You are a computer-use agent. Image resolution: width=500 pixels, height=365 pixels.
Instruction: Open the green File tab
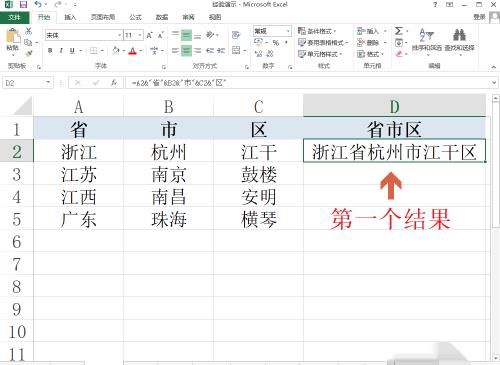(14, 17)
